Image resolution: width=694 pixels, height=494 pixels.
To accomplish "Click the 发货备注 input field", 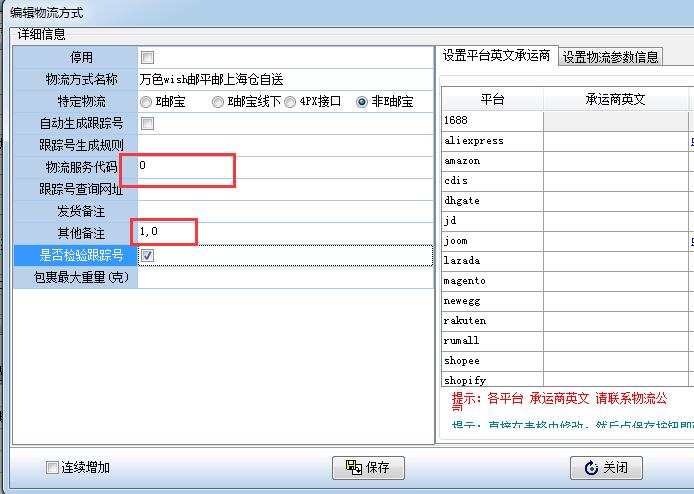I will point(285,211).
